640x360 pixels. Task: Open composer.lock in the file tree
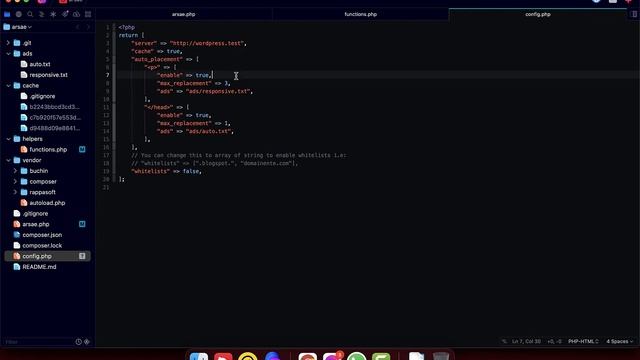click(x=42, y=245)
